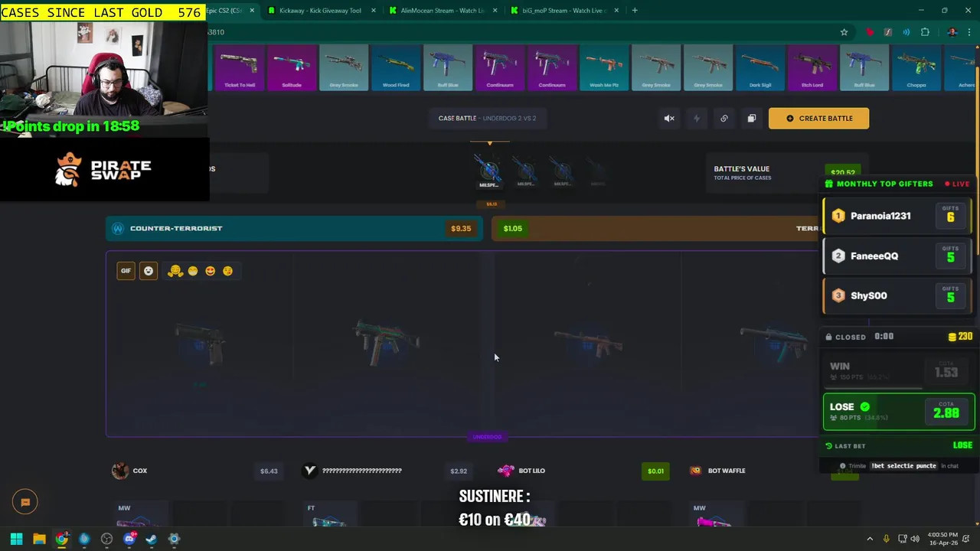The height and width of the screenshot is (551, 980).
Task: Switch to biG_moP Stream tab
Action: pos(564,11)
